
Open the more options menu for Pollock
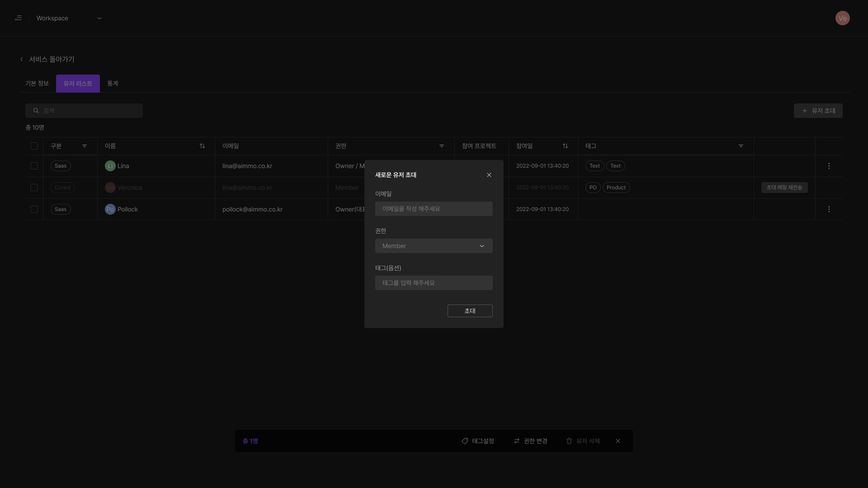[x=829, y=209]
